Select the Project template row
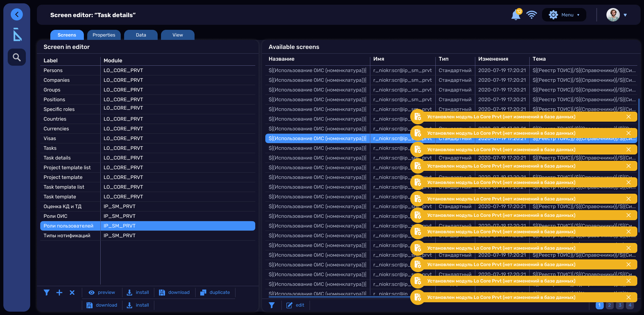The height and width of the screenshot is (315, 644). [x=148, y=177]
